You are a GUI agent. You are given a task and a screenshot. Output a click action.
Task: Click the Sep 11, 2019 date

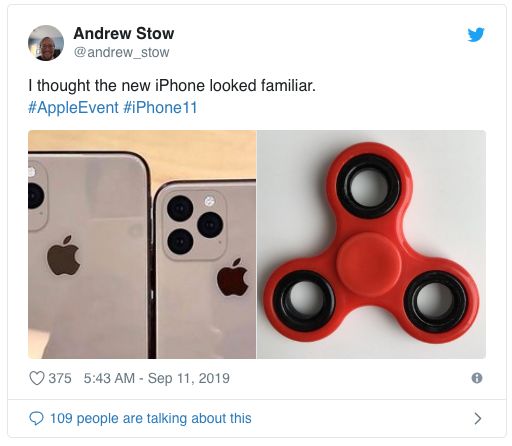[189, 378]
